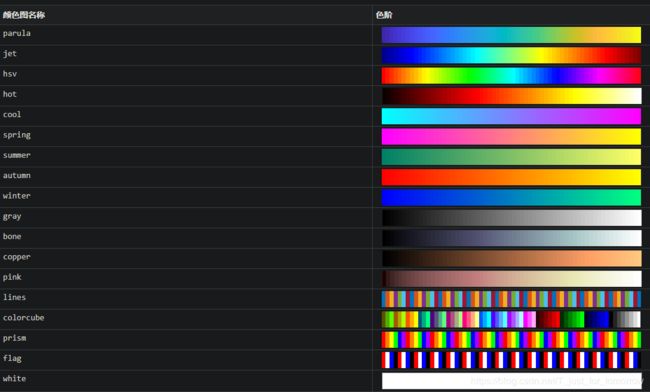Click the 颜色图名称 column header
This screenshot has width=650, height=392.
click(24, 15)
